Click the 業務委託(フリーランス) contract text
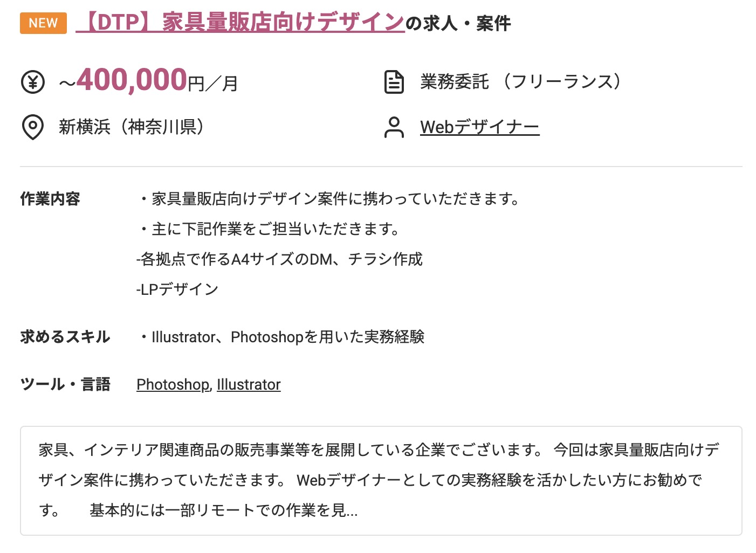The image size is (756, 553). pos(521,82)
